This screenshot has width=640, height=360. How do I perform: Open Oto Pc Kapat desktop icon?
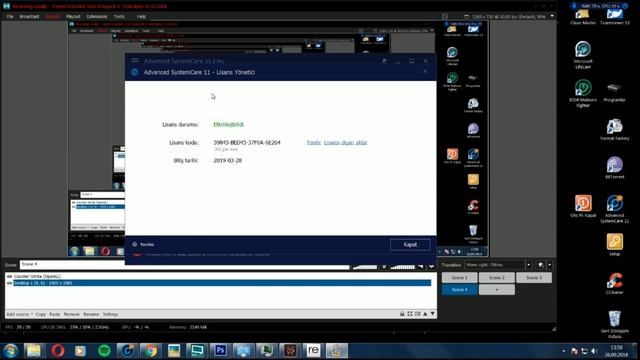[x=583, y=206]
